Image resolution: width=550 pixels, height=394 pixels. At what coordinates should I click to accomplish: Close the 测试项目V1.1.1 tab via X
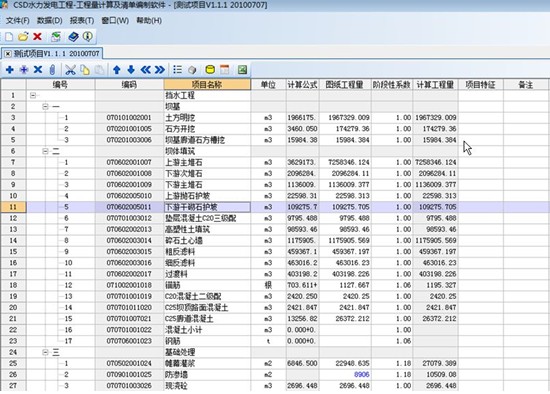(8, 54)
